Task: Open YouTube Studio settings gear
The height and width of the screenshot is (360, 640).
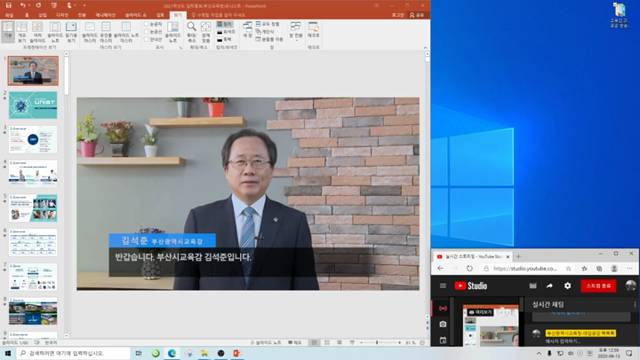Action: pos(567,286)
